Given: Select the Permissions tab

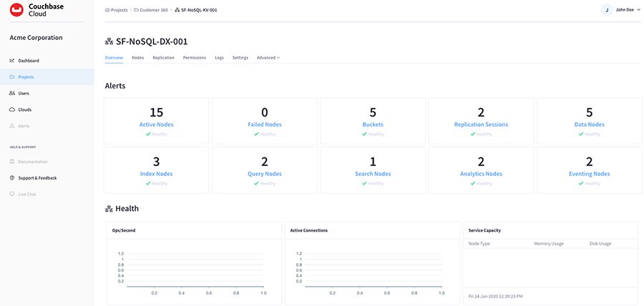Looking at the screenshot, I should point(195,57).
